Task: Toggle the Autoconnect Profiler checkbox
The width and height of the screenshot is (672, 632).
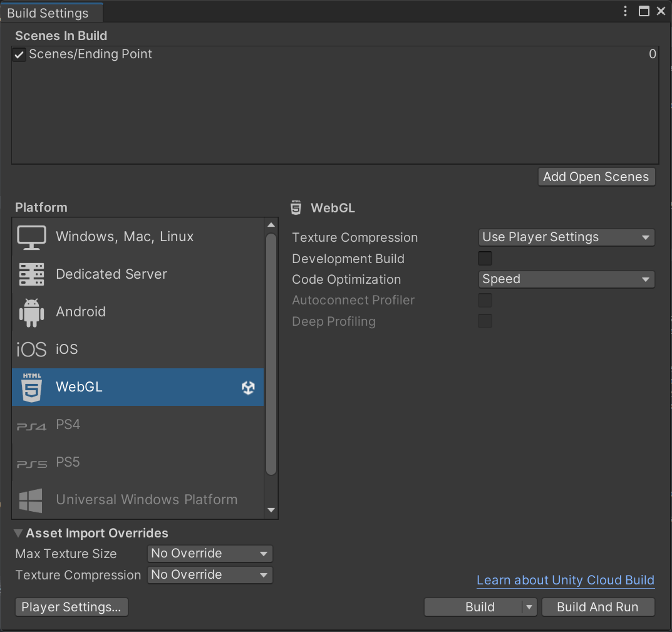Action: click(485, 300)
